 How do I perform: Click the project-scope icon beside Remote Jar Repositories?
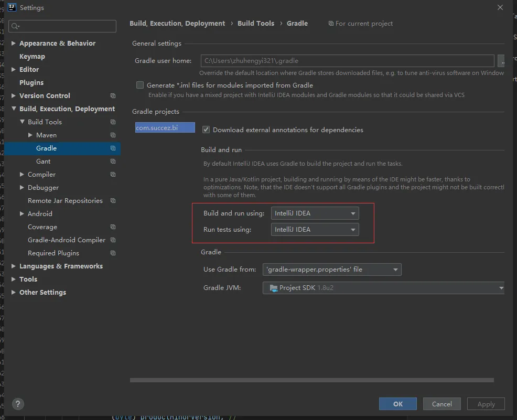pyautogui.click(x=113, y=201)
